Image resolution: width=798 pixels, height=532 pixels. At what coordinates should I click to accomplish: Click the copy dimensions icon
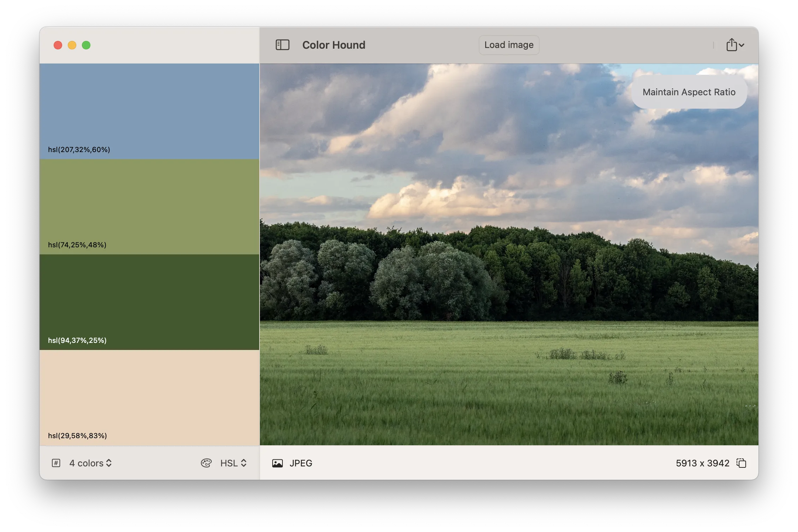click(x=741, y=463)
